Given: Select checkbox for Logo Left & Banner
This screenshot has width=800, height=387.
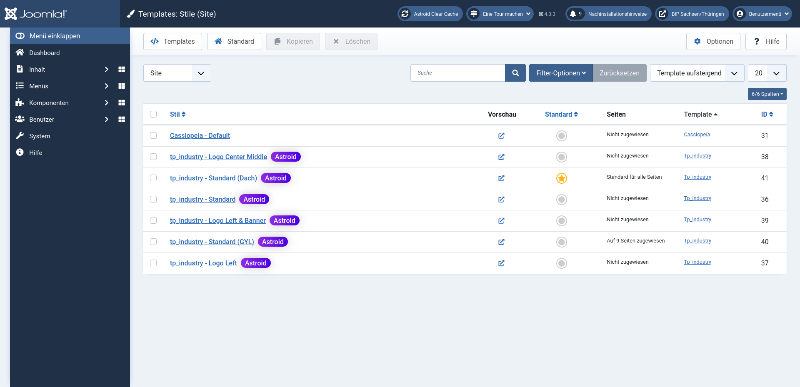Looking at the screenshot, I should [153, 220].
